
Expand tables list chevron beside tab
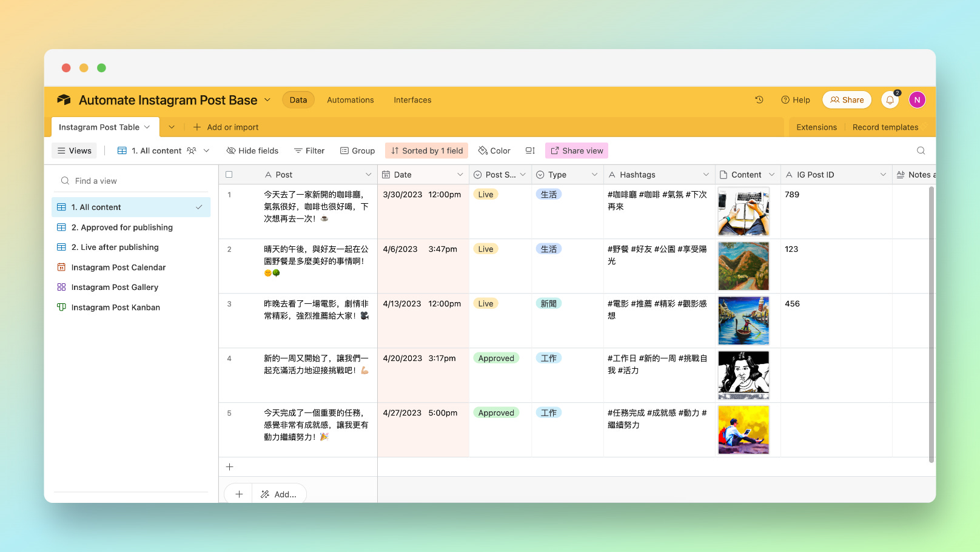(172, 127)
